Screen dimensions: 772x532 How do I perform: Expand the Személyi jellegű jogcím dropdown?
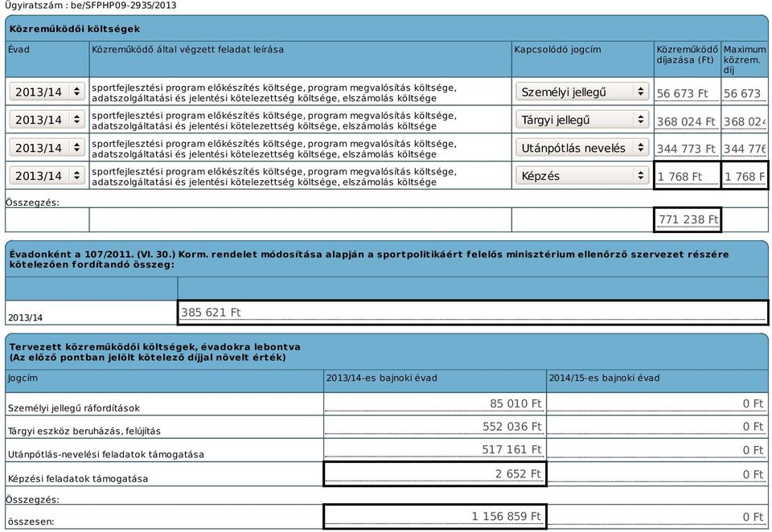tap(582, 92)
